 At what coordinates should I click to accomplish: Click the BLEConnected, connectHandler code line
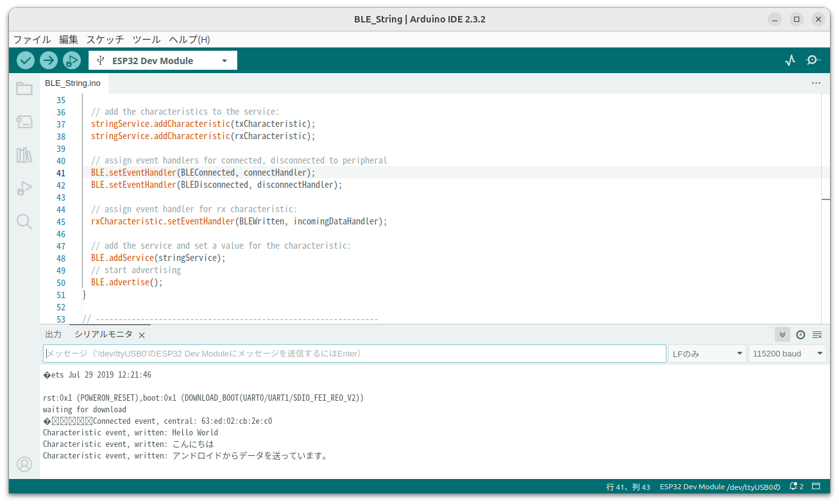(x=203, y=173)
